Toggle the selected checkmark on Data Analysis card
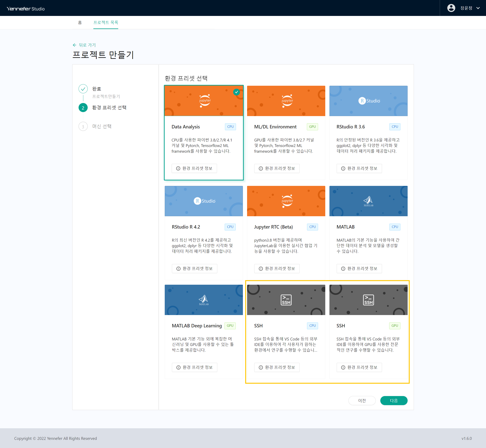 tap(236, 92)
